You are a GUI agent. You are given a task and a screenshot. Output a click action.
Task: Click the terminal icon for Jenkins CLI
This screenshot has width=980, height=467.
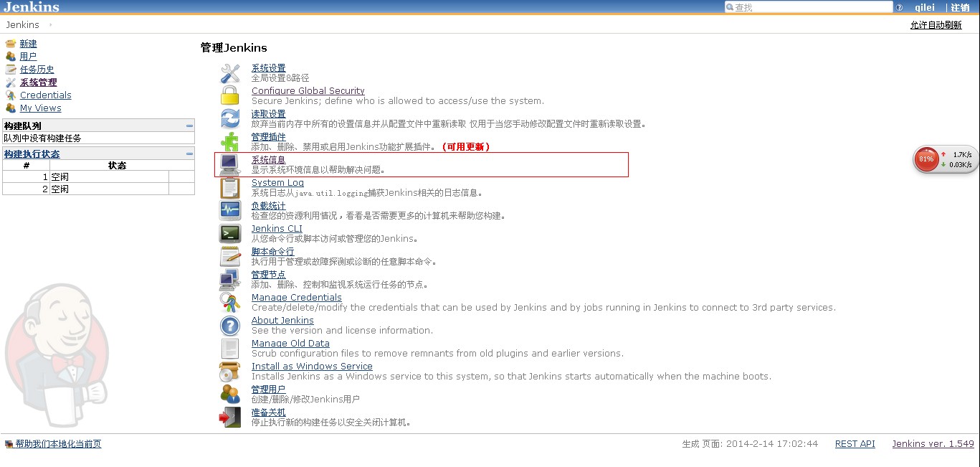[x=230, y=234]
